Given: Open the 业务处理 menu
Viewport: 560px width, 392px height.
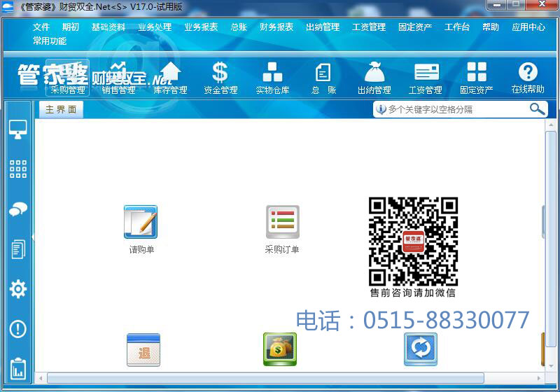Looking at the screenshot, I should [155, 27].
